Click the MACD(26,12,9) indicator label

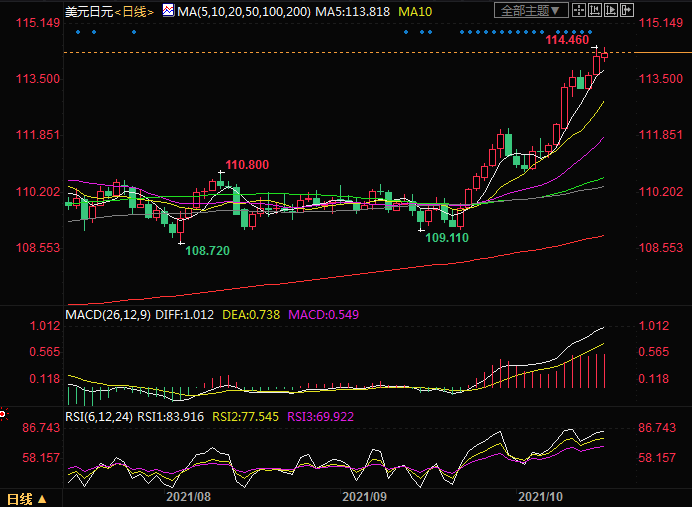110,314
